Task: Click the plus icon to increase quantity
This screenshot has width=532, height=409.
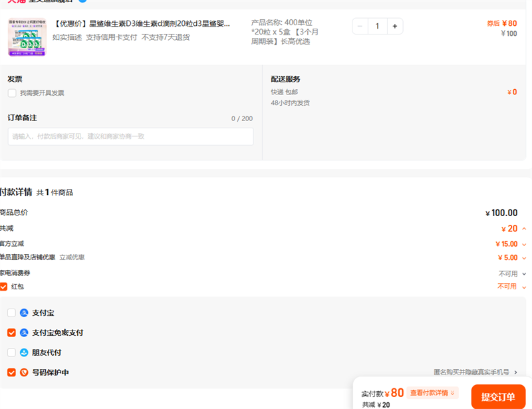Action: (x=394, y=26)
